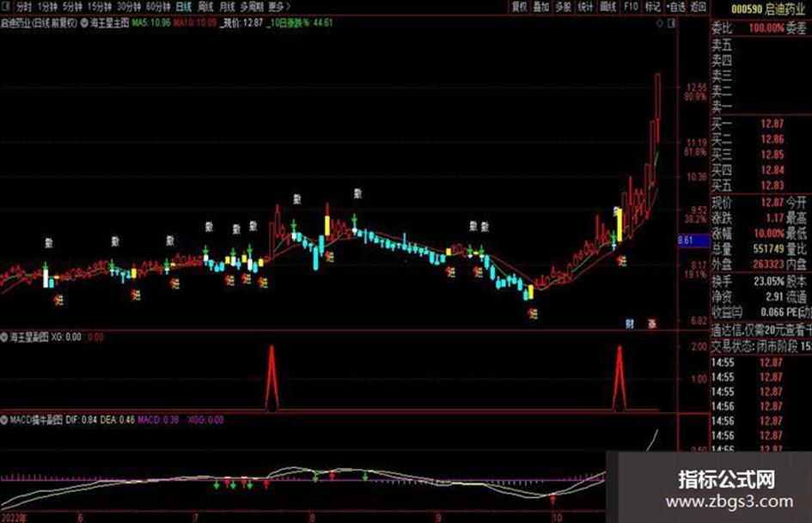The width and height of the screenshot is (812, 523).
Task: Switch to the 周线 weekly chart
Action: [205, 7]
